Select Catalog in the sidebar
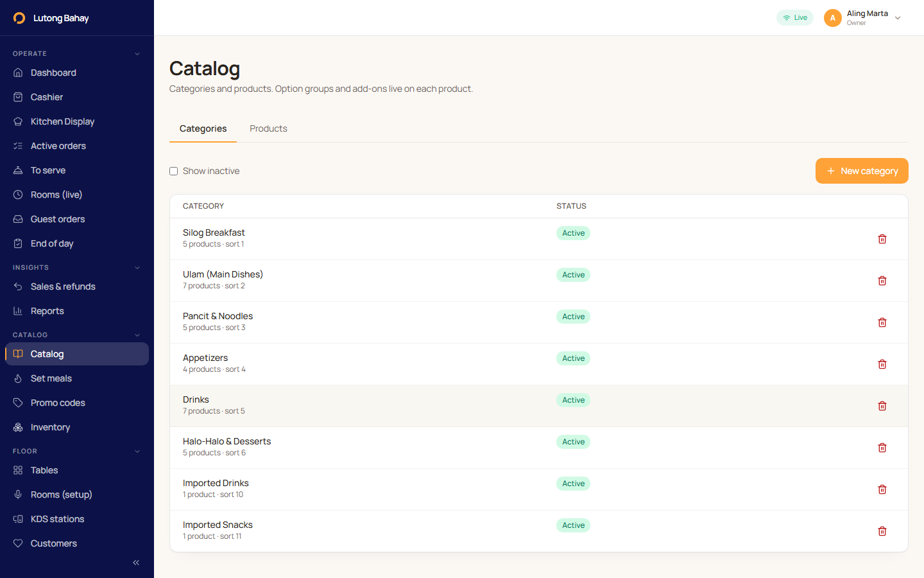Viewport: 924px width, 578px height. (x=77, y=354)
